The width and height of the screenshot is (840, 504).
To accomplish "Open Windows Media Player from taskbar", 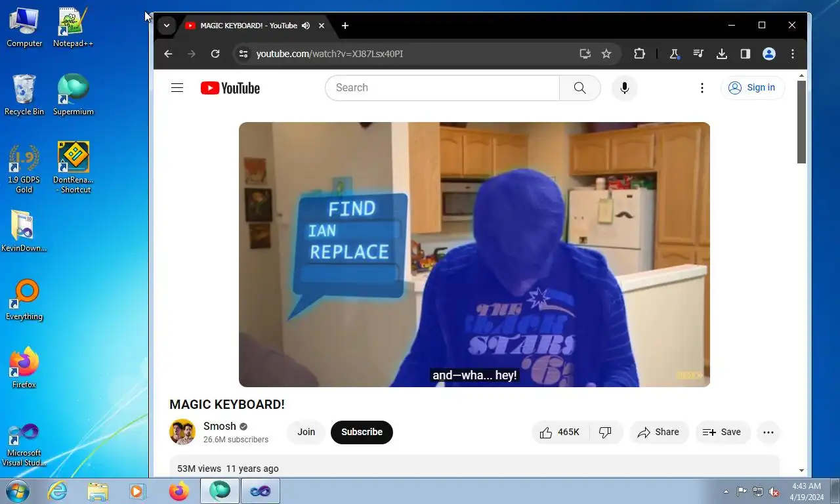I will pyautogui.click(x=138, y=491).
